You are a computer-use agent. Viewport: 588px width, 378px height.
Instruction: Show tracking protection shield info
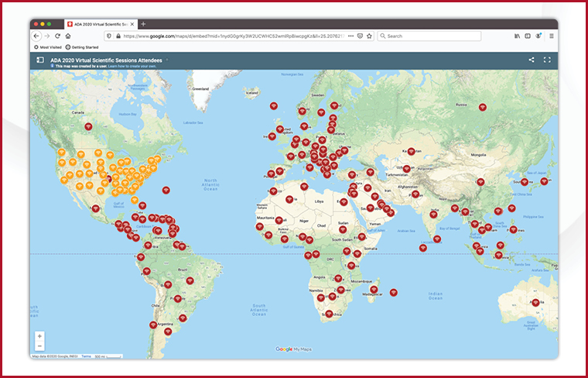[x=109, y=36]
